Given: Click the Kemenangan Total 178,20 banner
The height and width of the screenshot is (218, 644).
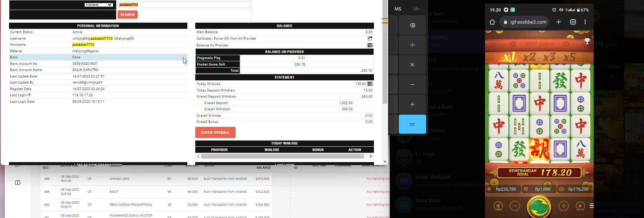Looking at the screenshot, I should point(539,173).
